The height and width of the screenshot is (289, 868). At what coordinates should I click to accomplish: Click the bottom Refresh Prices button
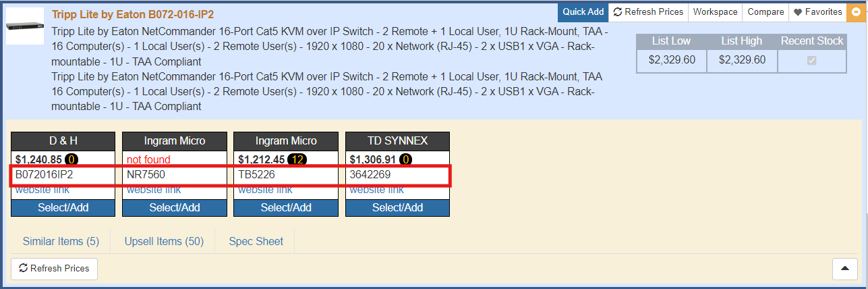click(x=54, y=268)
